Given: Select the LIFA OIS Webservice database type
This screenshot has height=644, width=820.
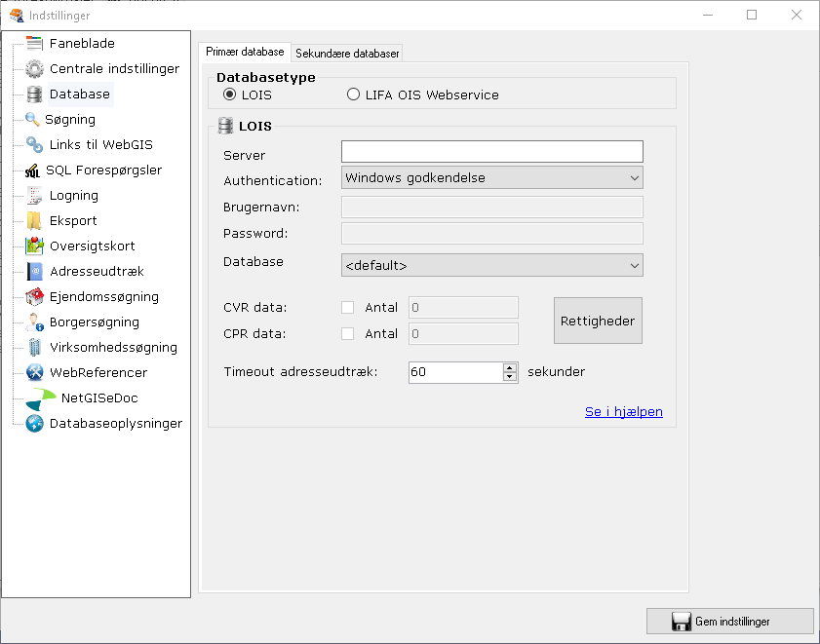Looking at the screenshot, I should tap(352, 93).
